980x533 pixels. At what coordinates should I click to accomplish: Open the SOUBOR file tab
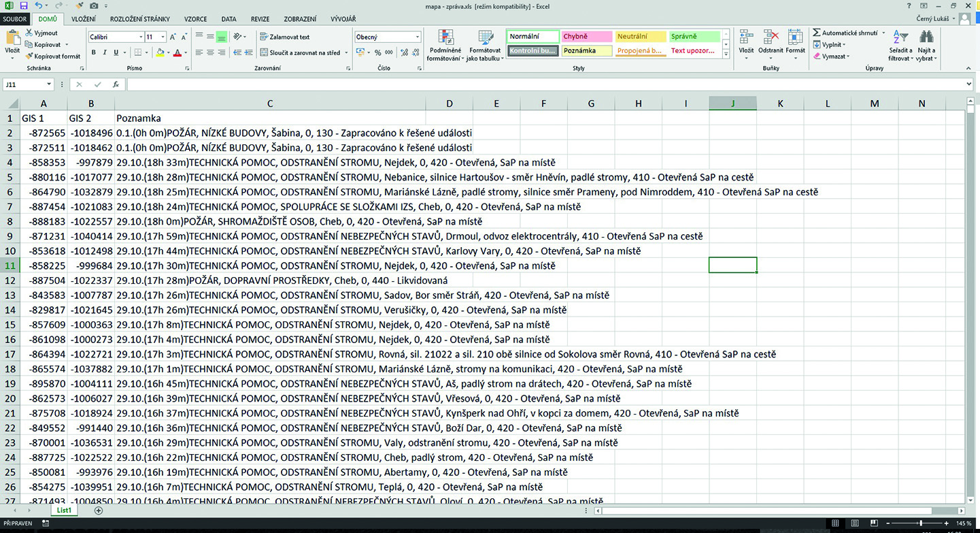pos(14,19)
